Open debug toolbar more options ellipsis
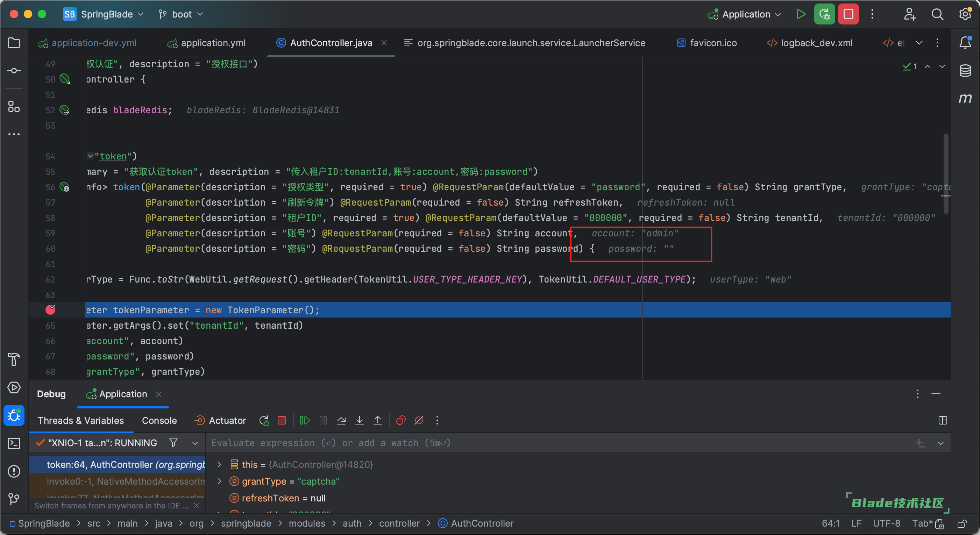This screenshot has width=980, height=535. [x=437, y=421]
